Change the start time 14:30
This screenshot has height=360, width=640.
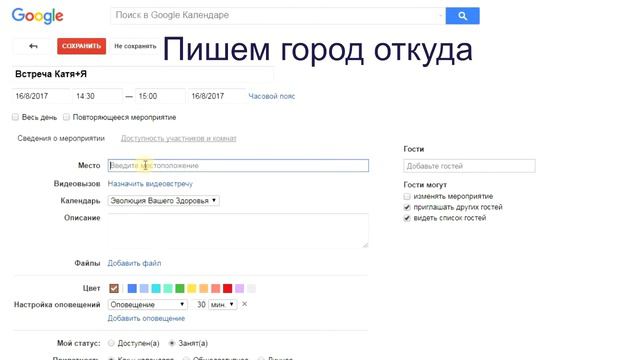(97, 96)
